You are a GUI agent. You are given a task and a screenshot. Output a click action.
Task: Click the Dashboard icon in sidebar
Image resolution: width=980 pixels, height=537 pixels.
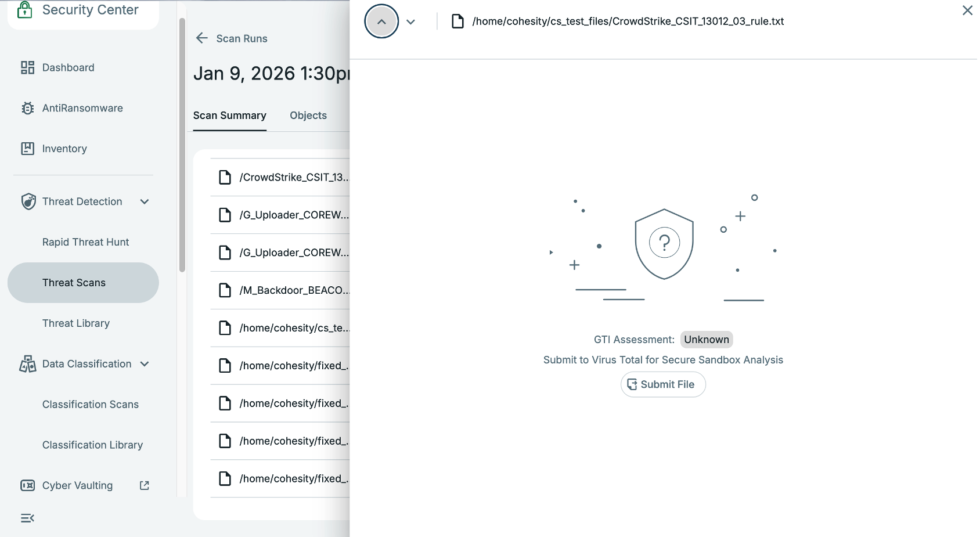coord(27,67)
